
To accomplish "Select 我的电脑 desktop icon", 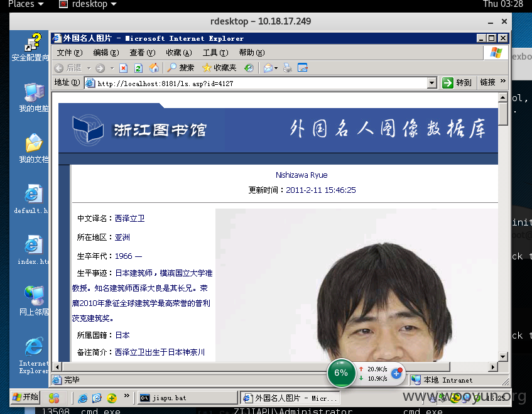I will coord(33,98).
